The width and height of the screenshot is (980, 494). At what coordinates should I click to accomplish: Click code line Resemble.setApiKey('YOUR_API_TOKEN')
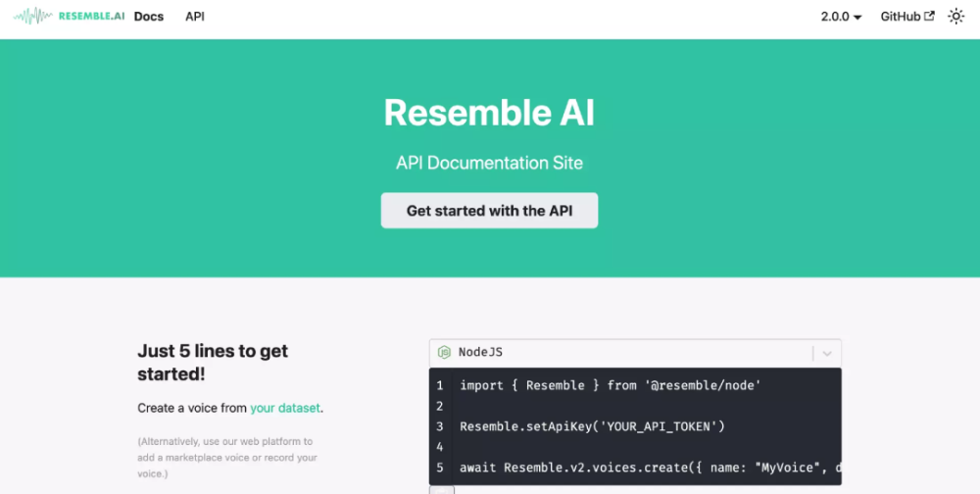[592, 426]
